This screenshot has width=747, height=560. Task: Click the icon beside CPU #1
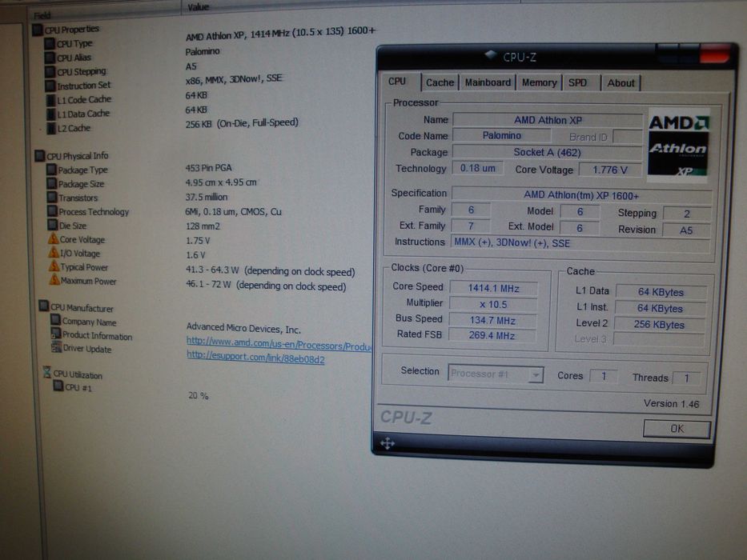58,386
